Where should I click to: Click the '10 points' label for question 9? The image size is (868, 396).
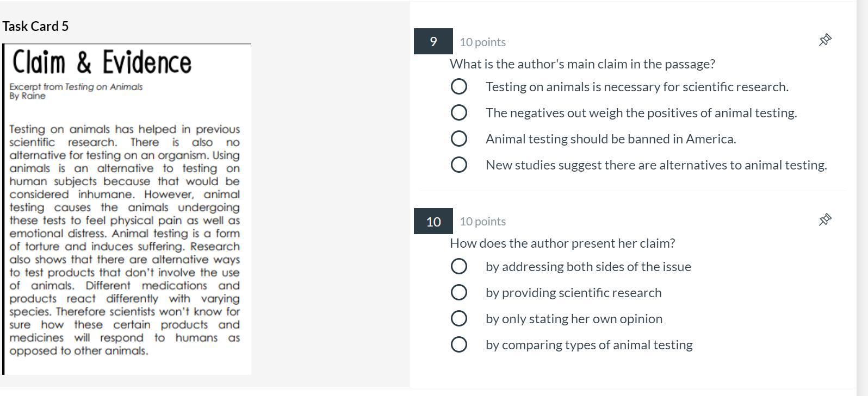pos(482,42)
